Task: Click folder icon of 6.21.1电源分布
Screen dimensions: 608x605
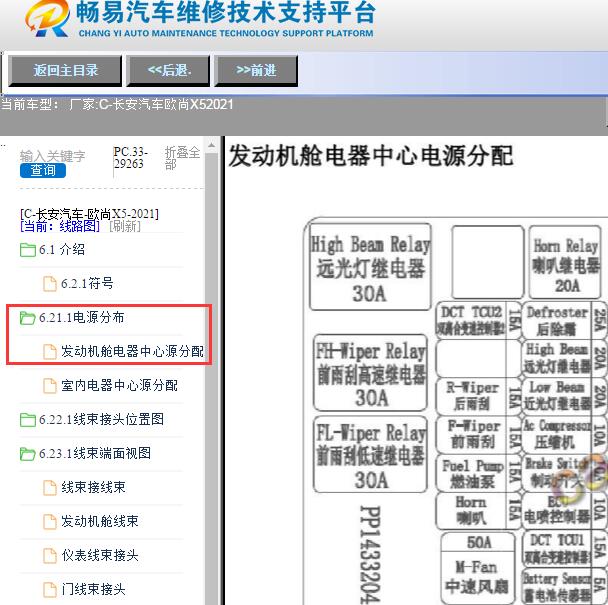Action: (x=28, y=318)
